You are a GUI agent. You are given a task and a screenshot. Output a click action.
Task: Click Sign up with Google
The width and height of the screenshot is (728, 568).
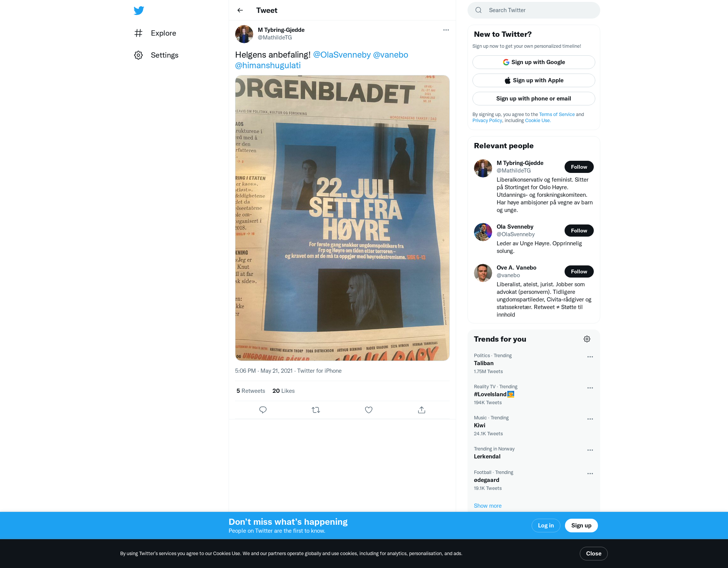tap(533, 62)
